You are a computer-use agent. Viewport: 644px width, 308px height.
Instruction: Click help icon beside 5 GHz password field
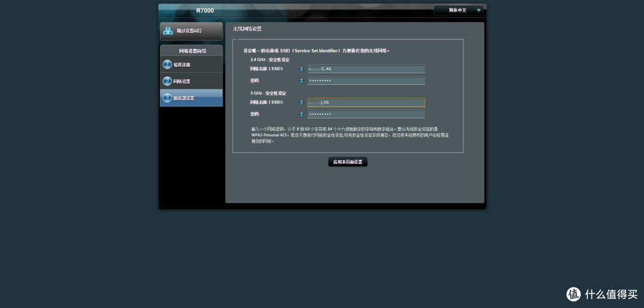(x=302, y=114)
